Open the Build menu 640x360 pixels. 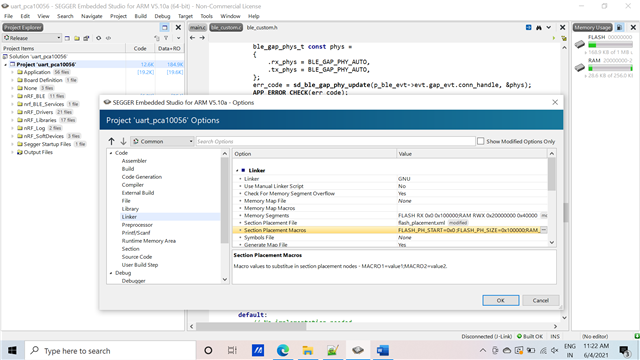click(x=140, y=16)
